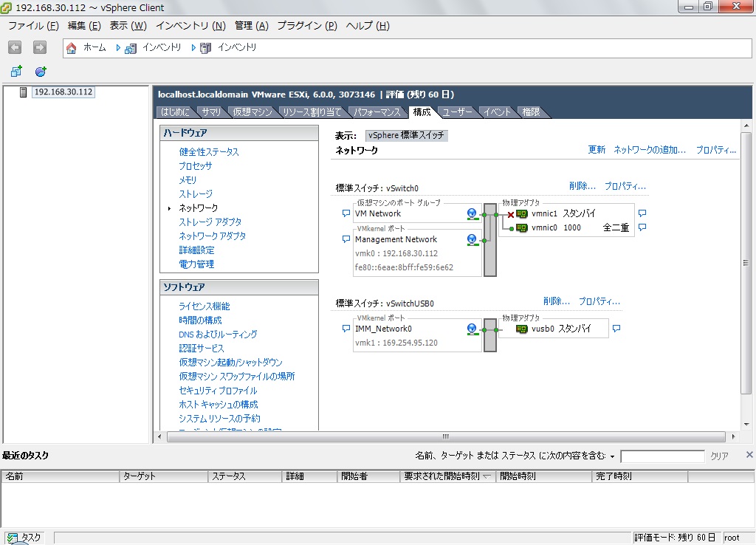The width and height of the screenshot is (756, 545).
Task: Click the new virtual machine toolbar icon
Action: 16,72
